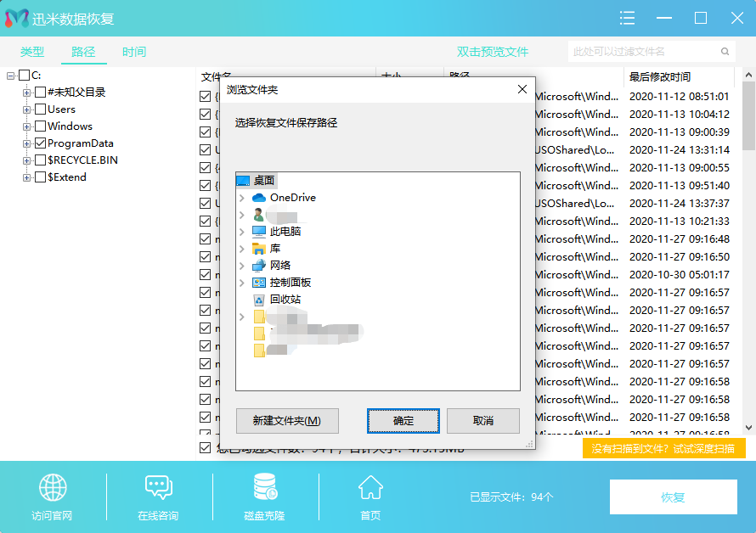
Task: Switch to the 类型 tab
Action: pyautogui.click(x=32, y=51)
